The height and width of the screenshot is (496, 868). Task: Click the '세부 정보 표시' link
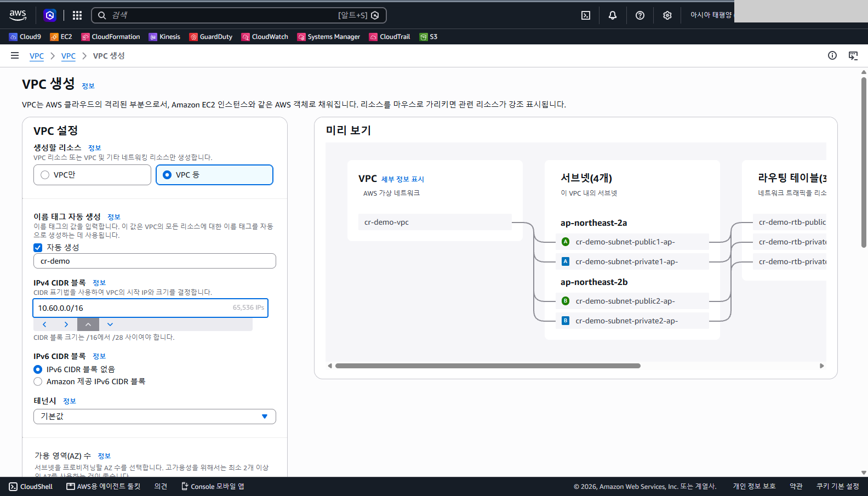click(403, 179)
